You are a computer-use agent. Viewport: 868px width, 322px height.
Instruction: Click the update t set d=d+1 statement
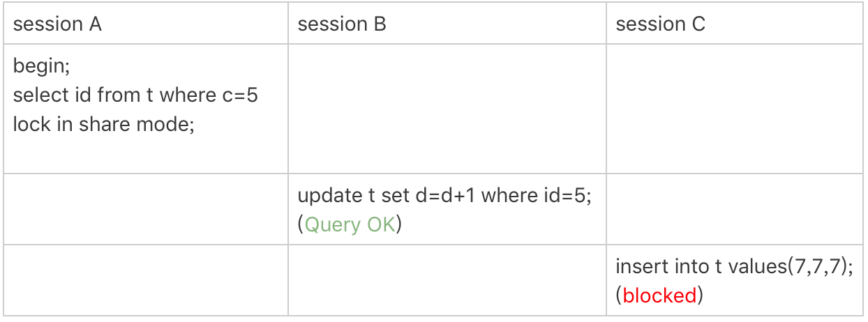[444, 196]
